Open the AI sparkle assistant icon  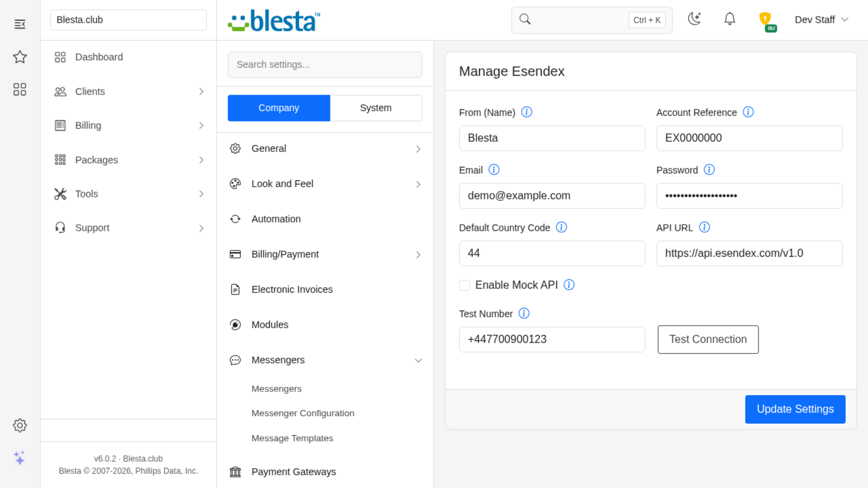[x=19, y=458]
